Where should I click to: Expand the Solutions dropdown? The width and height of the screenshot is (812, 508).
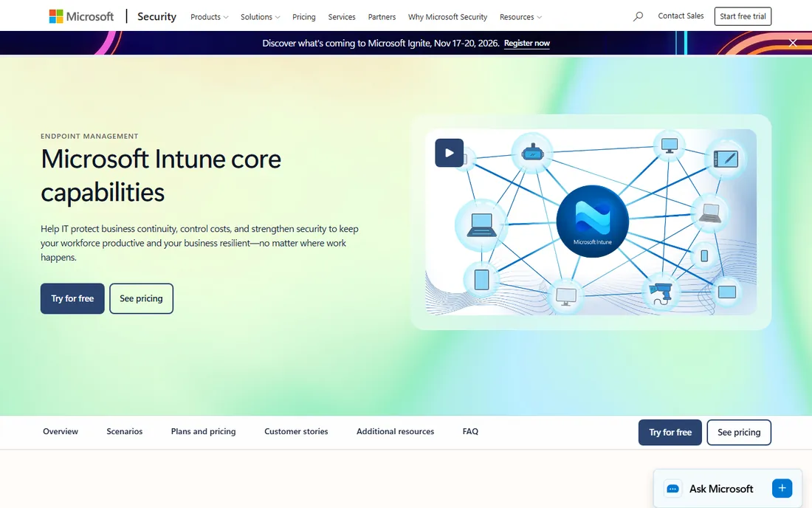tap(260, 17)
